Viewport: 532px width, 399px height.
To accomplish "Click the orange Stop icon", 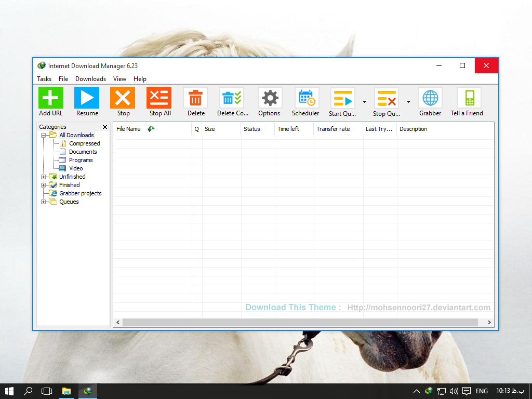I will point(123,98).
